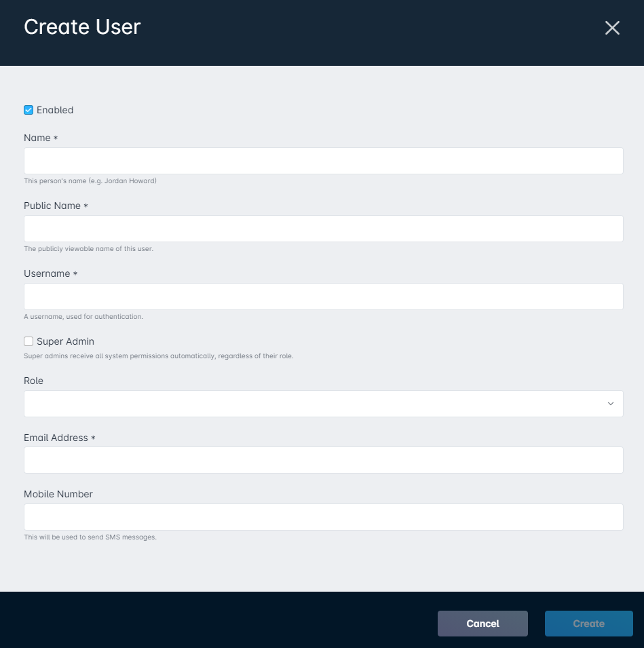Focus the Name text input
This screenshot has width=644, height=648.
[324, 161]
